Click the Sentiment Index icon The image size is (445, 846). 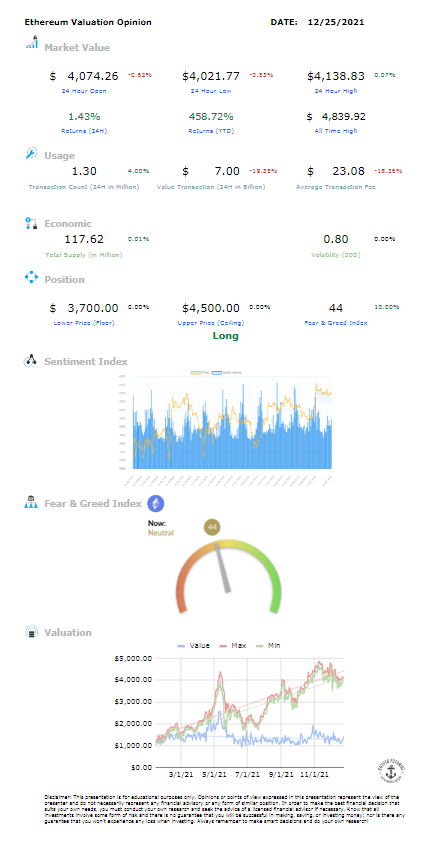pyautogui.click(x=30, y=360)
